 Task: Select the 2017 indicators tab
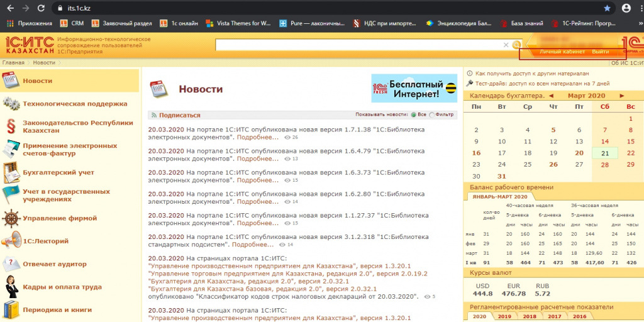[555, 316]
